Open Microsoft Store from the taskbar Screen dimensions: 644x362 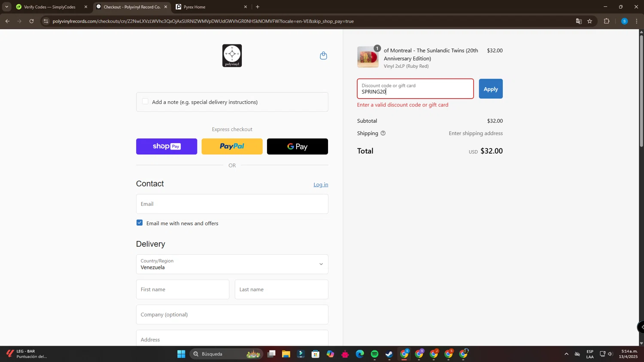[316, 354]
